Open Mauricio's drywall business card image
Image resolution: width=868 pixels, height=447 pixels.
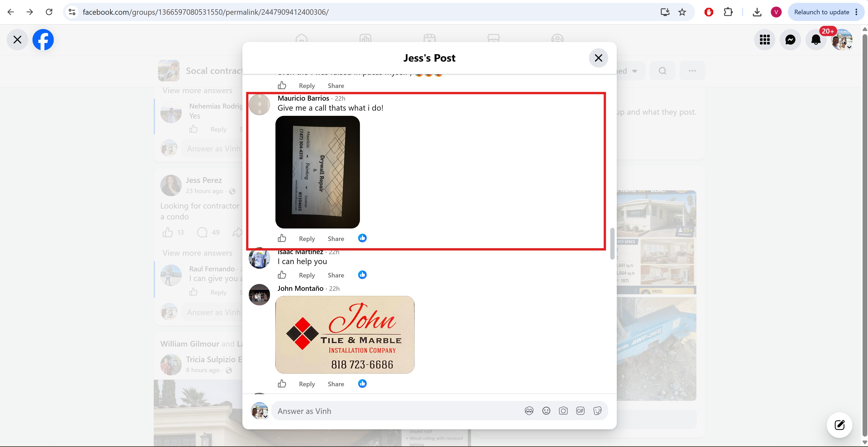coord(317,172)
